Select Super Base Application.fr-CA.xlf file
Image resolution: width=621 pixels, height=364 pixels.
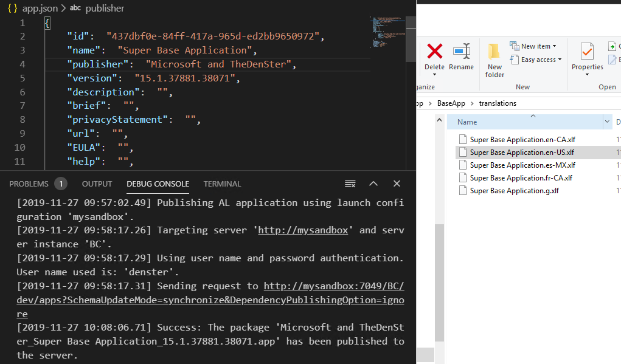pos(521,178)
